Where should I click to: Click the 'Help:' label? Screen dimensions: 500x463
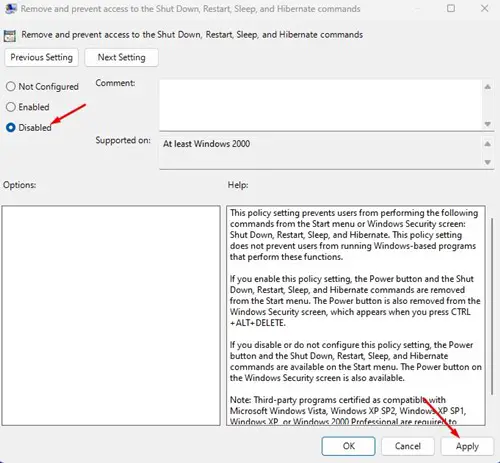tap(238, 185)
